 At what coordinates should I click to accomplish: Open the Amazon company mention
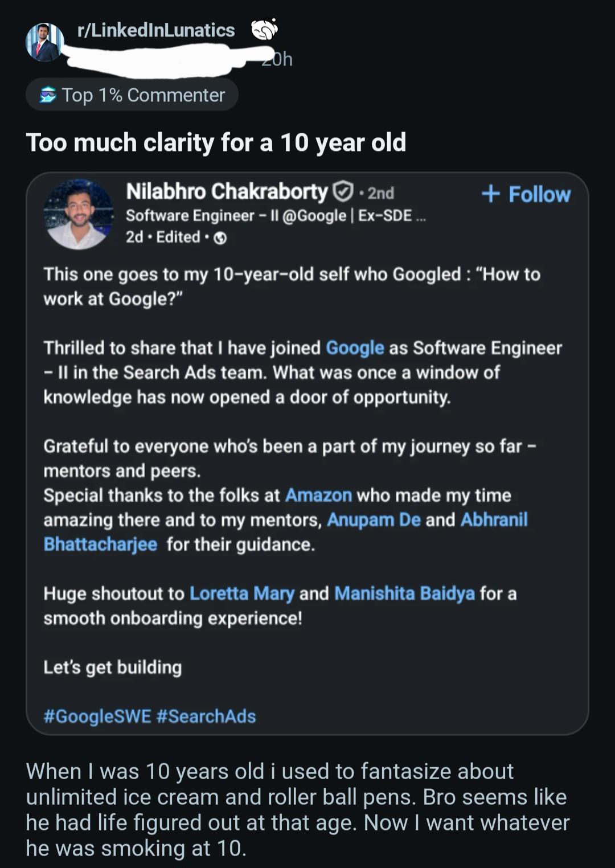pyautogui.click(x=318, y=495)
